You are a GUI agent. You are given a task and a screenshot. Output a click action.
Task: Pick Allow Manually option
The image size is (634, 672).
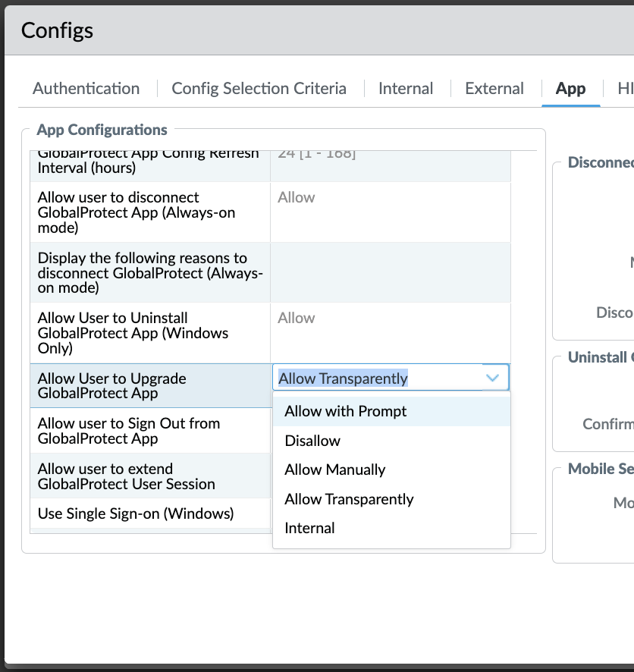[391, 469]
